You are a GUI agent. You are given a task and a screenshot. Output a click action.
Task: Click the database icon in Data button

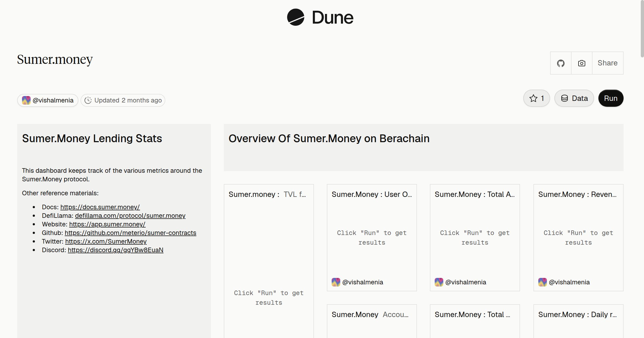565,98
